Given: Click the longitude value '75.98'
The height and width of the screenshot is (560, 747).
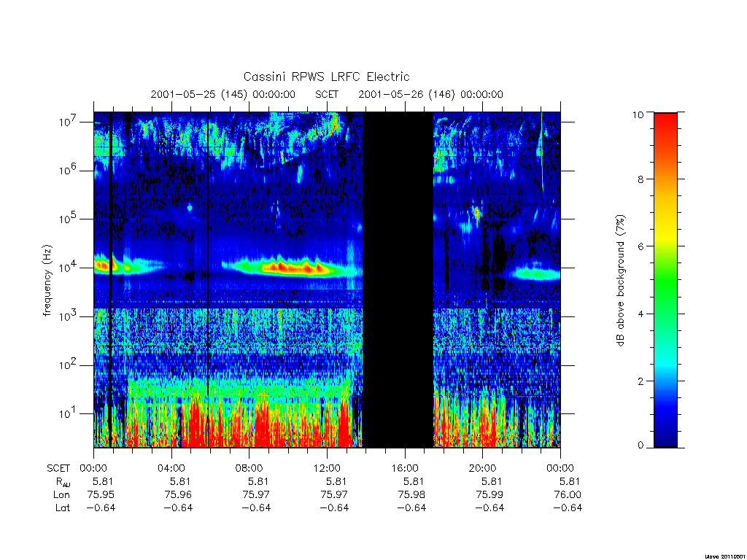Looking at the screenshot, I should point(411,495).
